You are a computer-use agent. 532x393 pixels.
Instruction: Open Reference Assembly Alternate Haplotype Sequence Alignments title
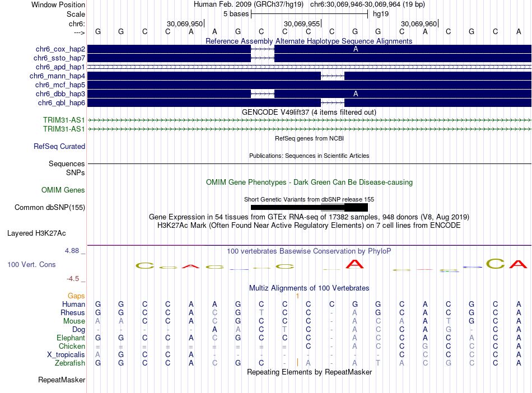[309, 41]
